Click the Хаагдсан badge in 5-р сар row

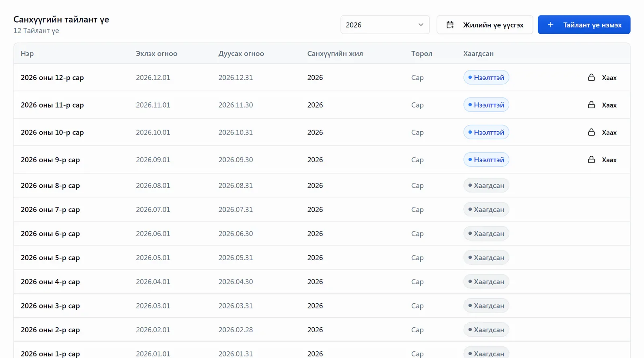coord(486,257)
